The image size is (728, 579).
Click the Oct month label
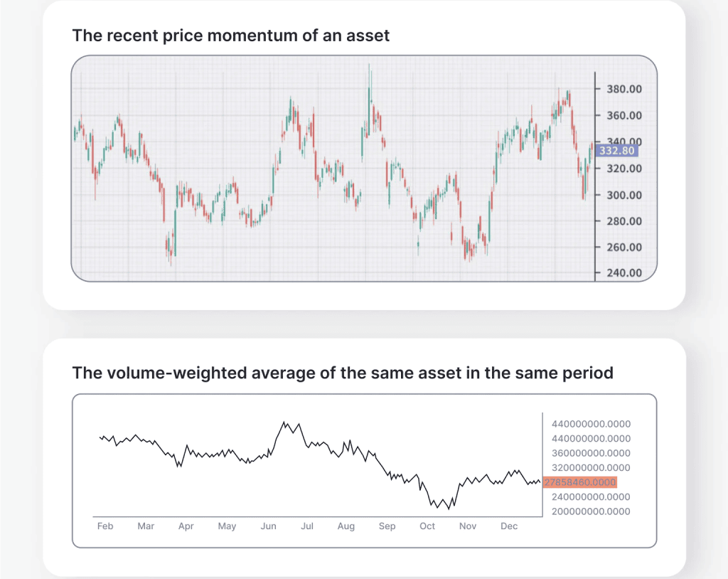[x=427, y=526]
